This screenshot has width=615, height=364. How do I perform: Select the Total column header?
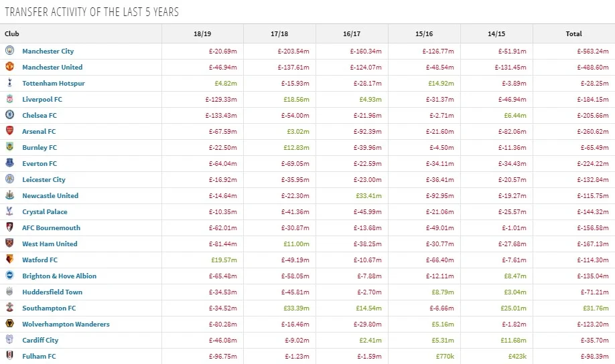[x=573, y=33]
